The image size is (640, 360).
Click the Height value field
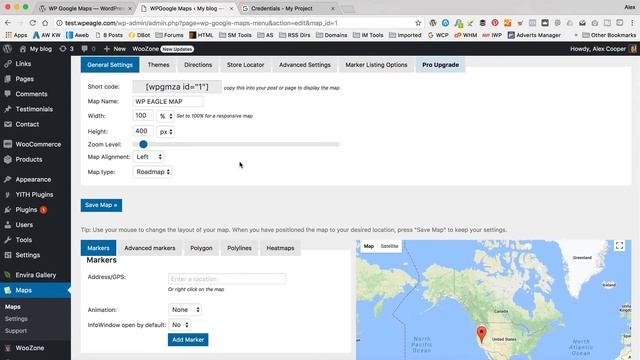(143, 131)
